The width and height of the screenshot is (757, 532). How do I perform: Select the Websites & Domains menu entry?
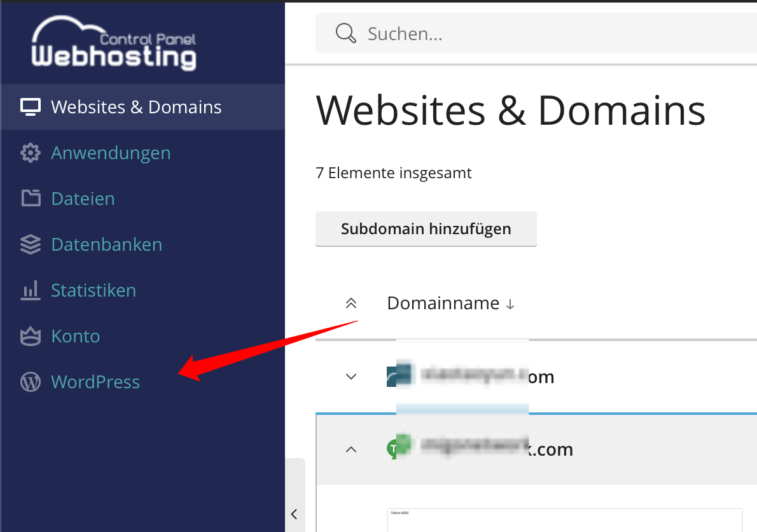coord(136,107)
